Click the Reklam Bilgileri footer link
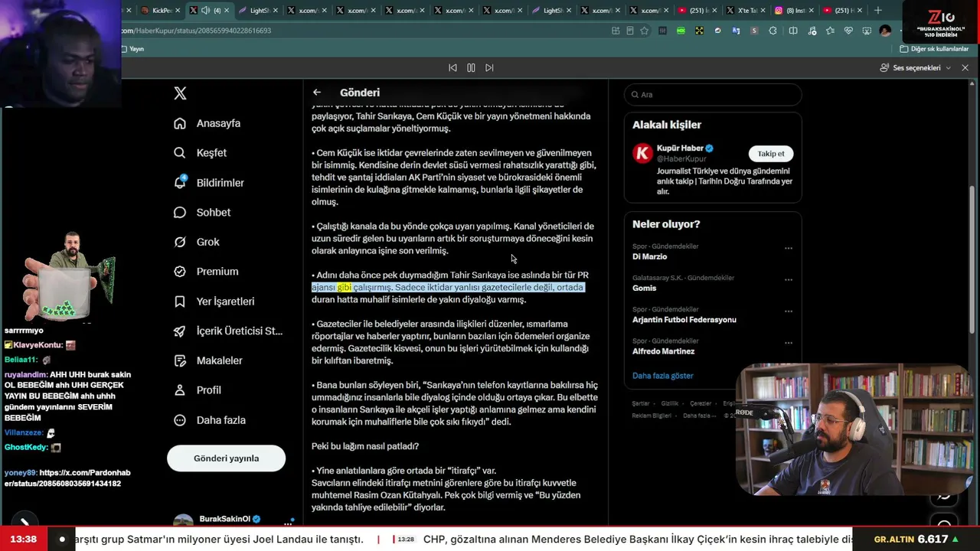Image resolution: width=980 pixels, height=551 pixels. [x=652, y=416]
